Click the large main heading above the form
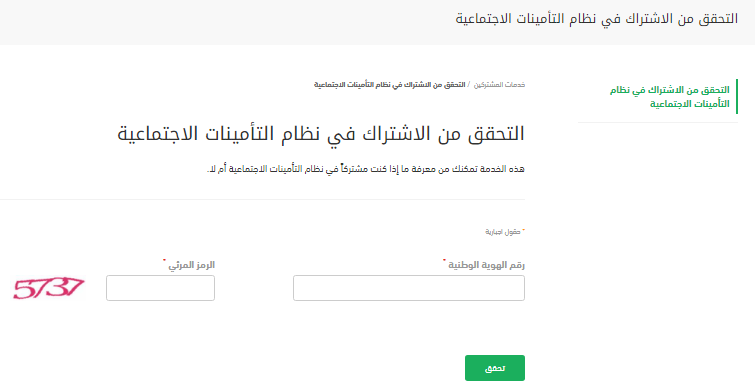This screenshot has height=387, width=755. tap(321, 133)
